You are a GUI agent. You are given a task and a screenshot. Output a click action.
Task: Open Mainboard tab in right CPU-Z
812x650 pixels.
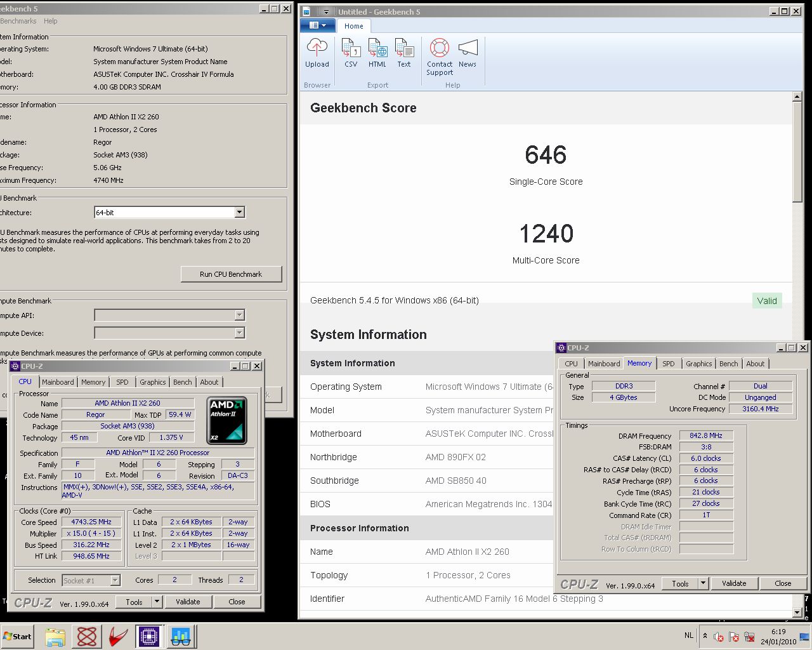click(x=604, y=364)
